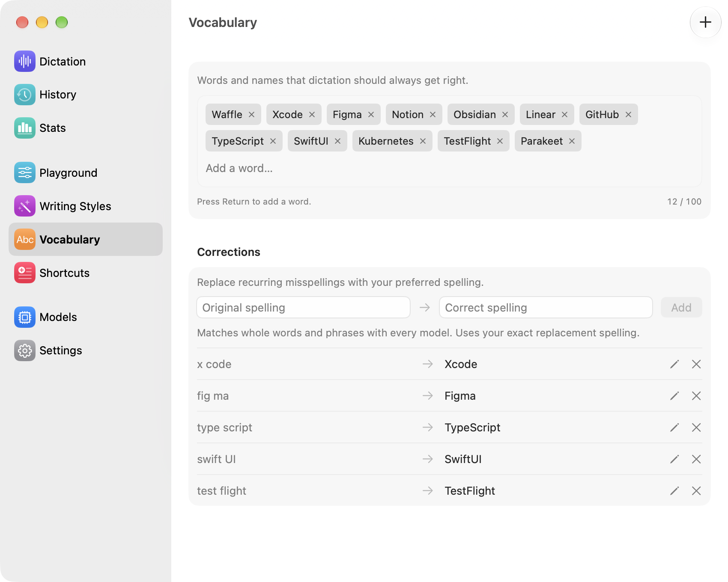The width and height of the screenshot is (728, 582).
Task: Open the Stats section in the sidebar
Action: point(86,128)
